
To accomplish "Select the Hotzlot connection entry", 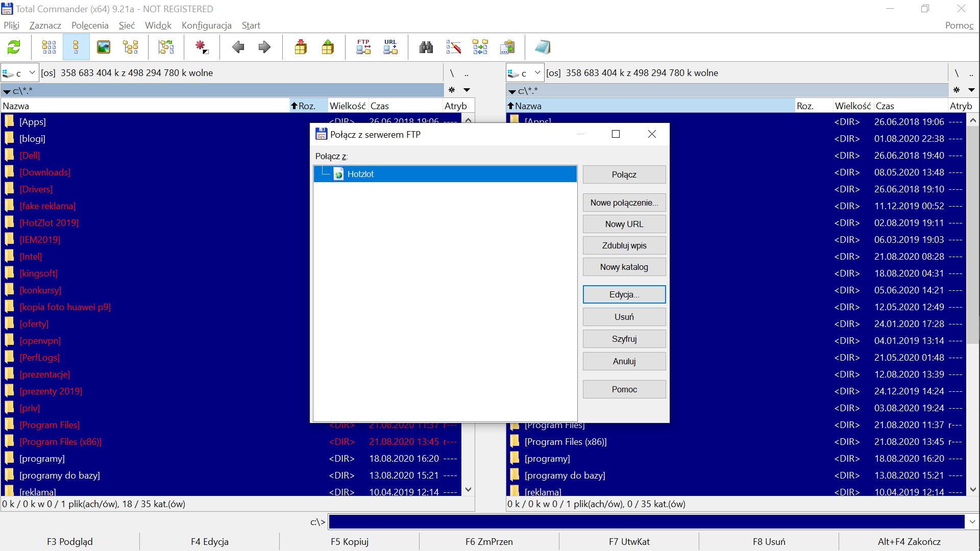I will tap(445, 174).
